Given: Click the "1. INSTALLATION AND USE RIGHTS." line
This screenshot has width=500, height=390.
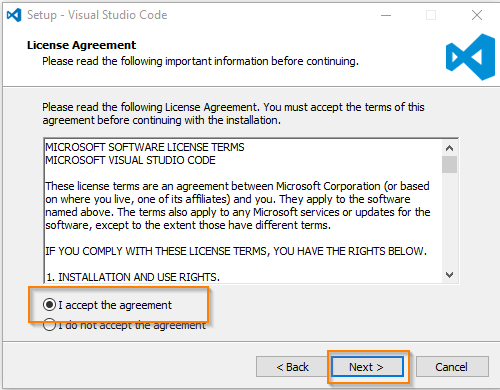Looking at the screenshot, I should 133,277.
